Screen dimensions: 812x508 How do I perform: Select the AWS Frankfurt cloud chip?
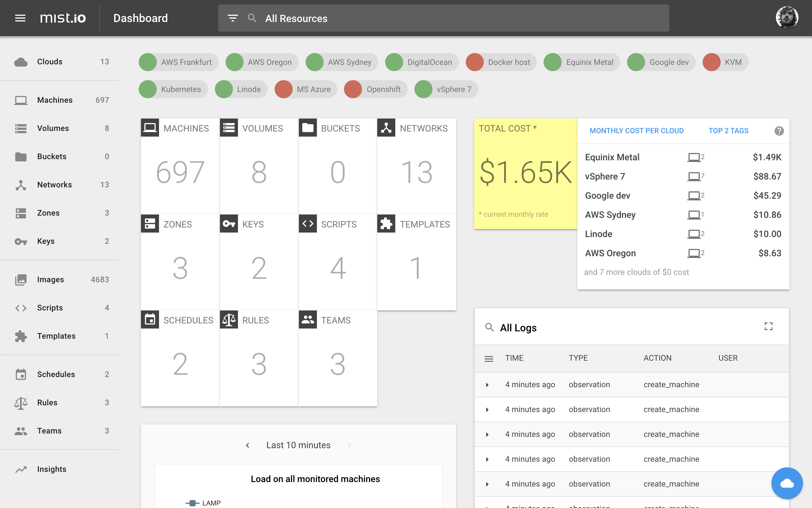(x=178, y=62)
